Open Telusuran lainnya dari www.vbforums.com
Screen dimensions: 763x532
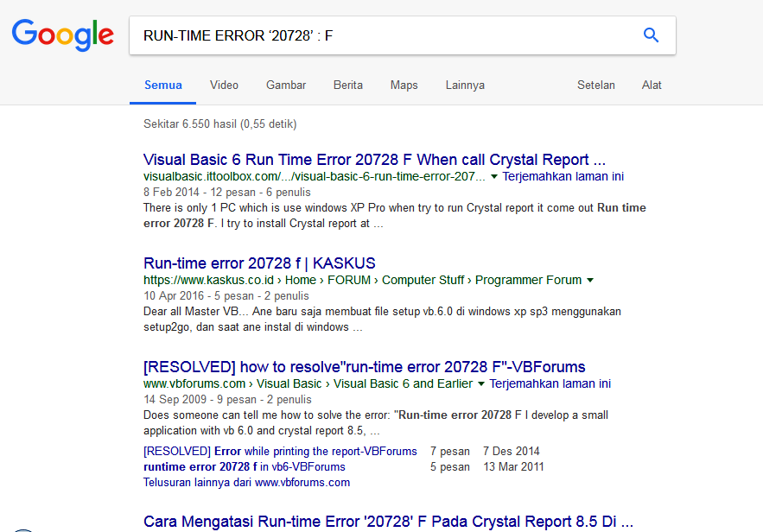247,483
